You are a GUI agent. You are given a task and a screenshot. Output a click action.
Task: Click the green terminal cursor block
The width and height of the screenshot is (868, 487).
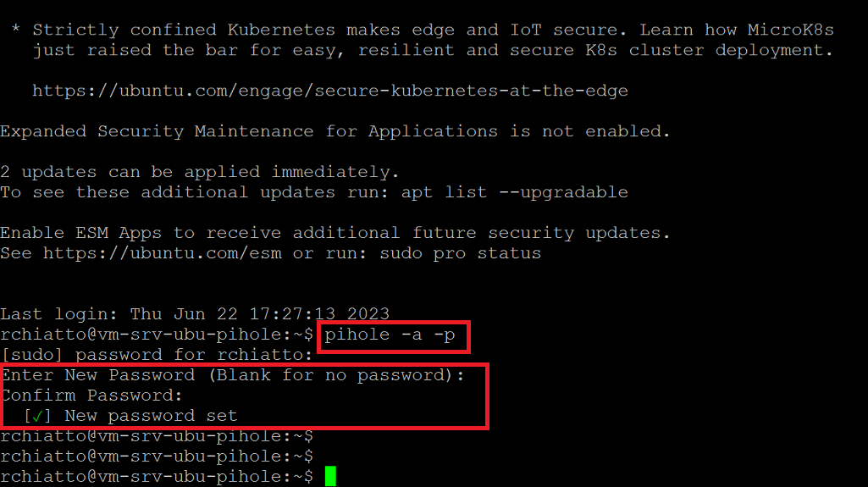pyautogui.click(x=330, y=476)
